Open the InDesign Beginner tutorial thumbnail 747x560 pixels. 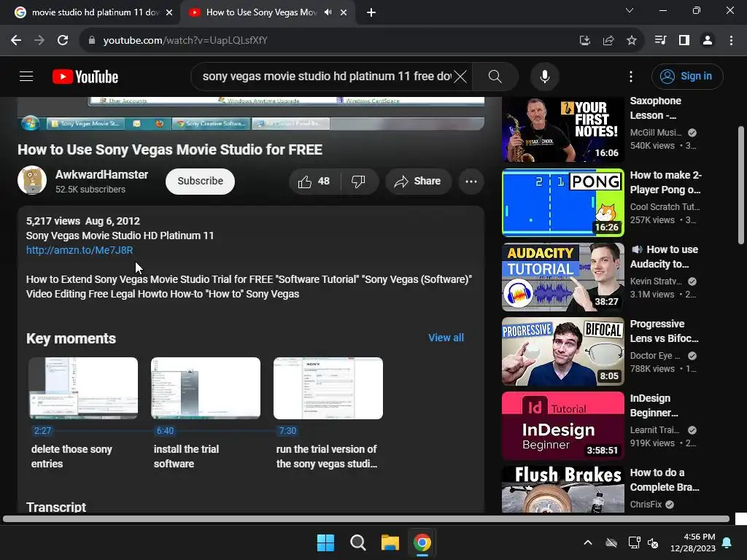click(563, 426)
